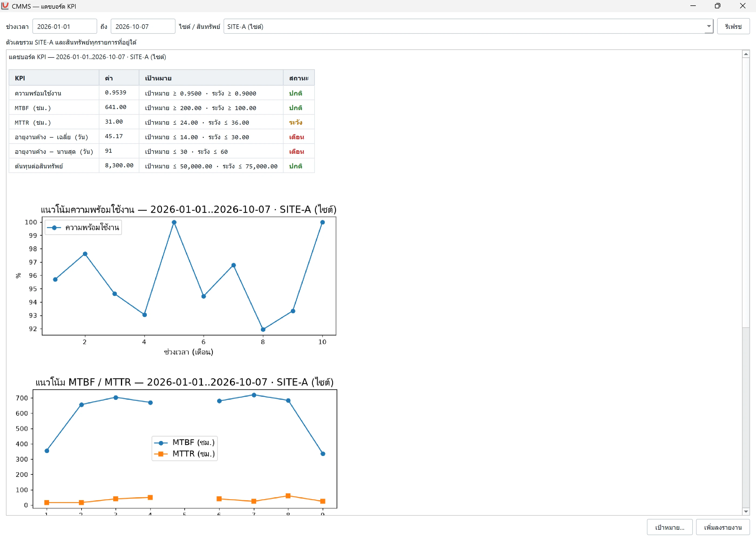Click the scrollbar up arrow
This screenshot has width=756, height=537.
click(x=746, y=54)
